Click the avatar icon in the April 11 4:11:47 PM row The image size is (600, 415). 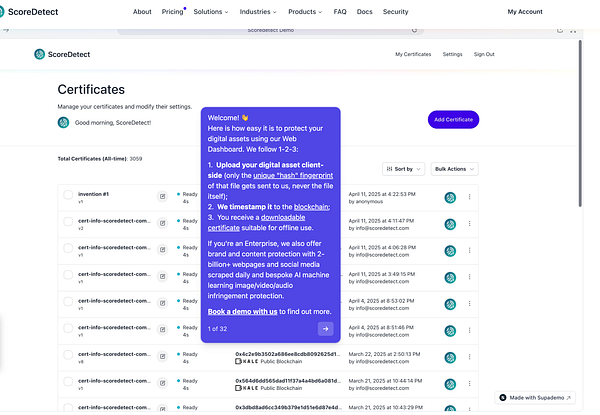[x=450, y=224]
